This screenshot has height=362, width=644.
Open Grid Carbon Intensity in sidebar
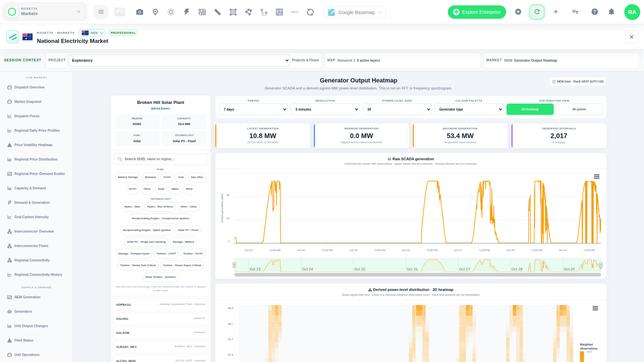click(x=31, y=217)
